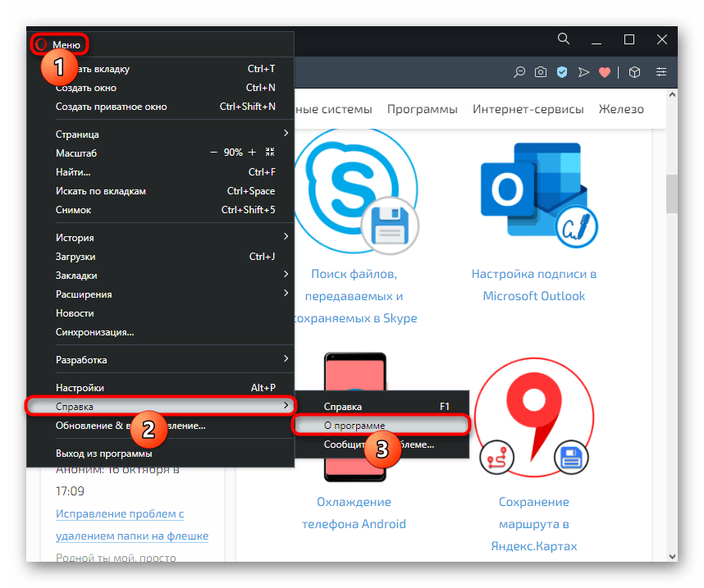The height and width of the screenshot is (588, 704).
Task: Expand the Справка submenu in main menu
Action: (161, 406)
